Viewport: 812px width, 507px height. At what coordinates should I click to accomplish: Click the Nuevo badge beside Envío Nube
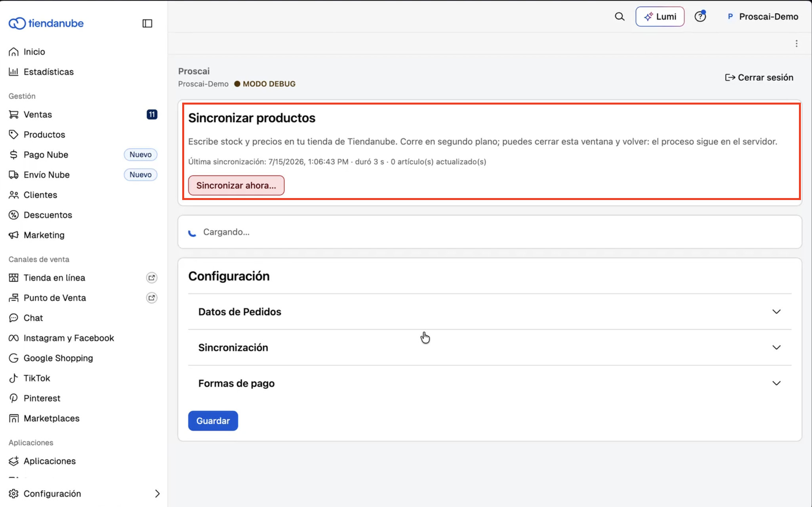pos(141,175)
